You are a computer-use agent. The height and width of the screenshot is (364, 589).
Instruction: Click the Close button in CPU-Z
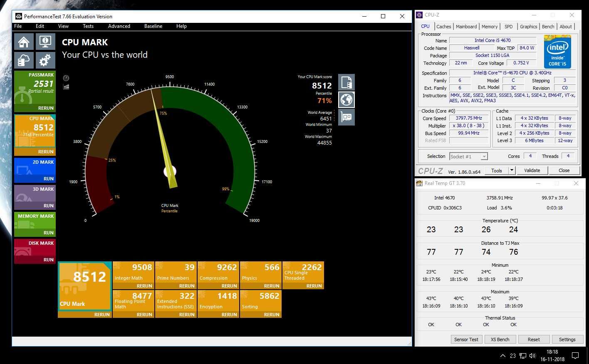[x=564, y=170]
